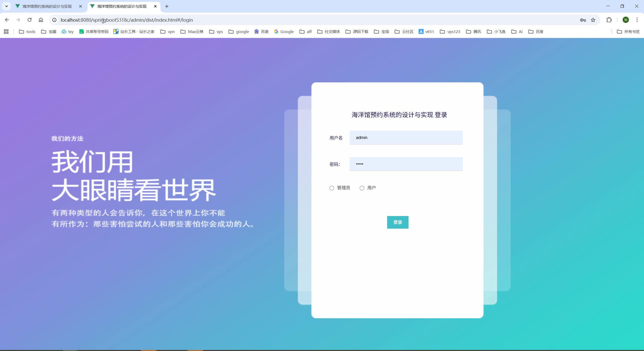This screenshot has width=644, height=351.
Task: Open the tab list dropdown arrow
Action: [6, 6]
